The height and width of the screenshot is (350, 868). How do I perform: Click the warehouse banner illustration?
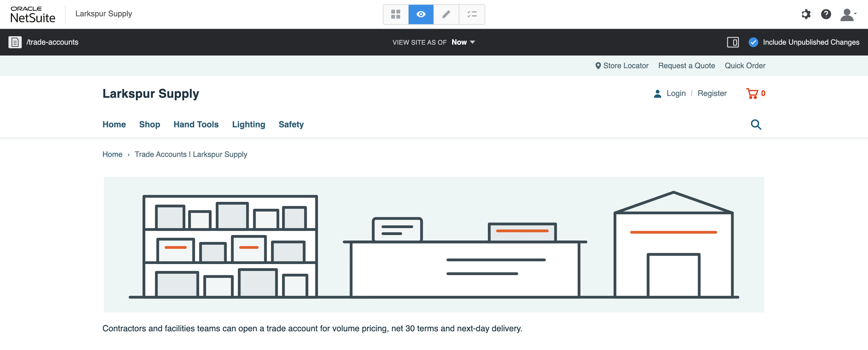pyautogui.click(x=434, y=244)
